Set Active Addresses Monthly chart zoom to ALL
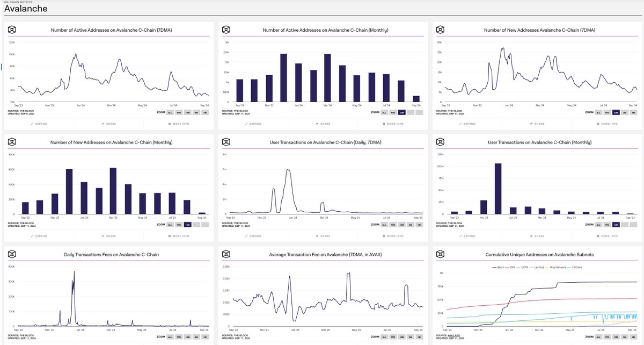Image resolution: width=644 pixels, height=345 pixels. pos(384,112)
